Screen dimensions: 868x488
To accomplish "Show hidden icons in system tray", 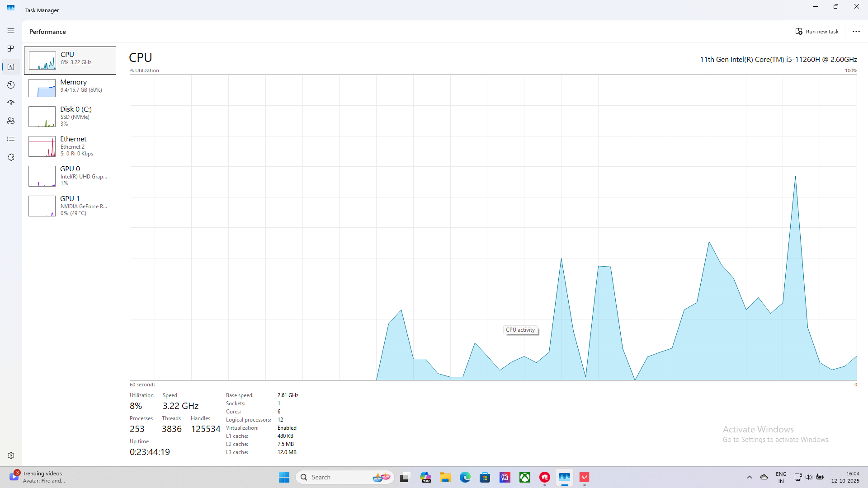I will click(749, 477).
